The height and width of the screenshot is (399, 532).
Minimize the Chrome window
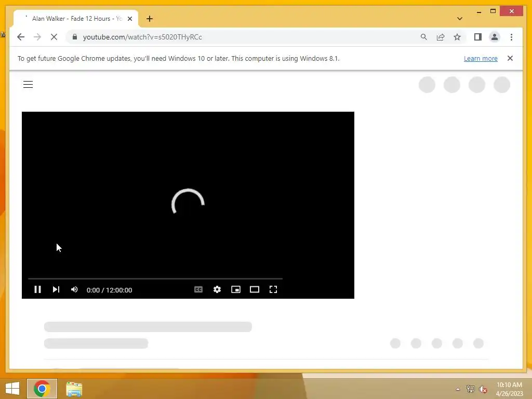point(478,11)
